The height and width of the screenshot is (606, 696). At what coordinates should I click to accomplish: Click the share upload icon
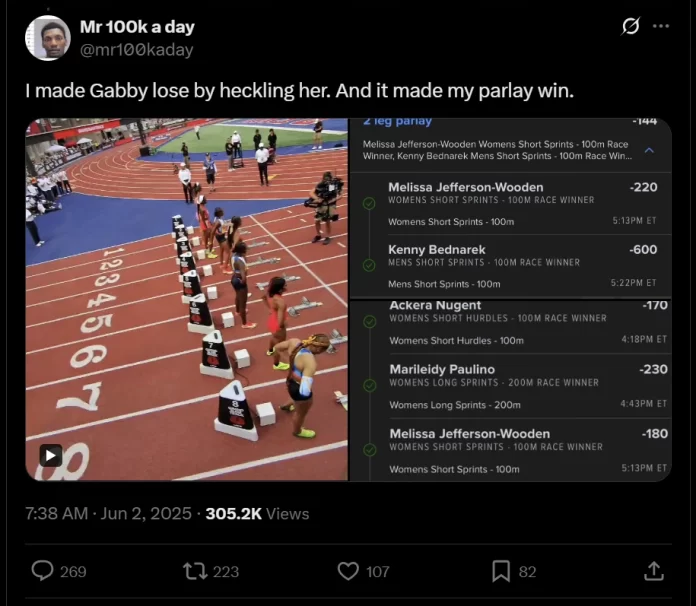click(654, 571)
